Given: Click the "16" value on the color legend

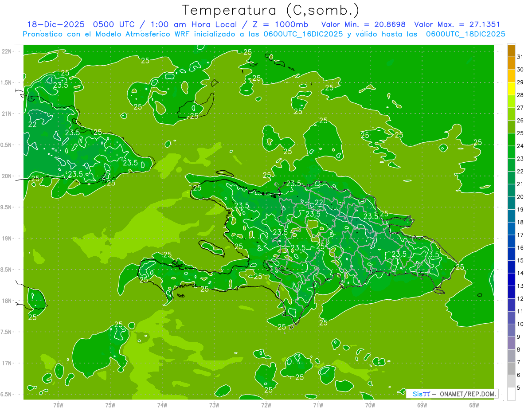Looking at the screenshot, I should (x=520, y=248).
